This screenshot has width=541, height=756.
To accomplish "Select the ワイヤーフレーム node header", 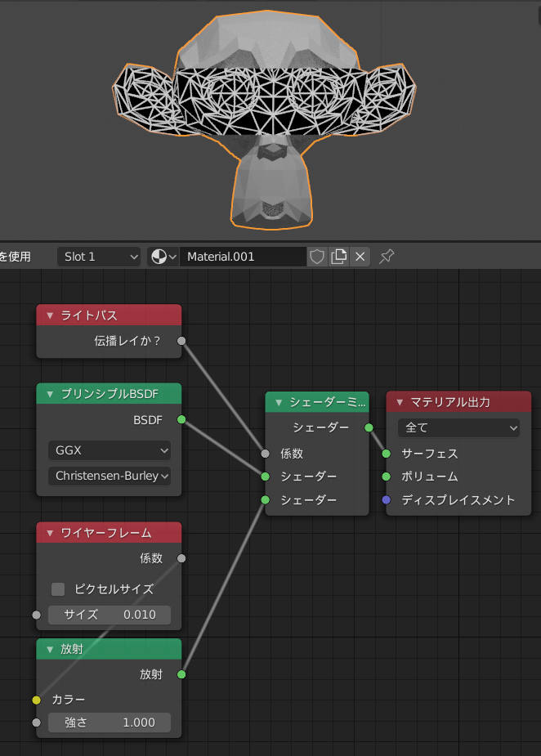I will [109, 533].
